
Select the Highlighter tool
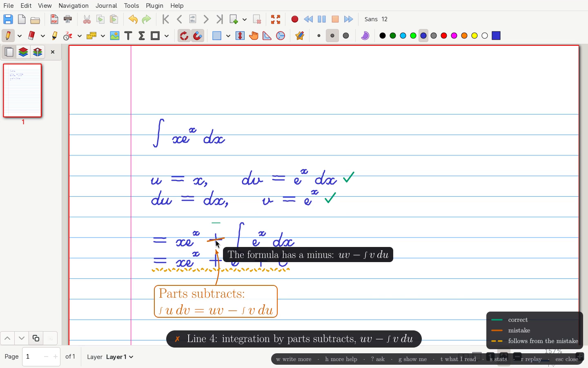click(54, 36)
